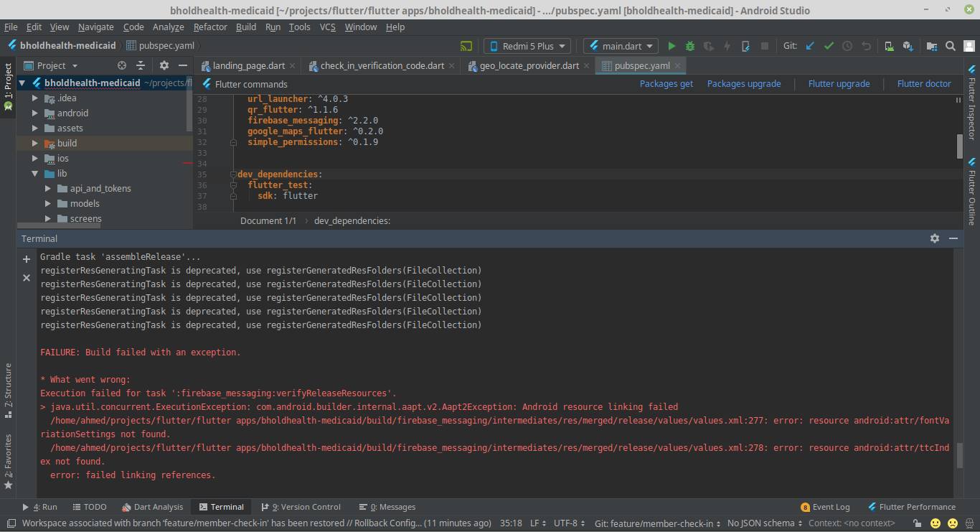This screenshot has height=532, width=980.
Task: Click the Run with Coverage icon
Action: [x=709, y=45]
